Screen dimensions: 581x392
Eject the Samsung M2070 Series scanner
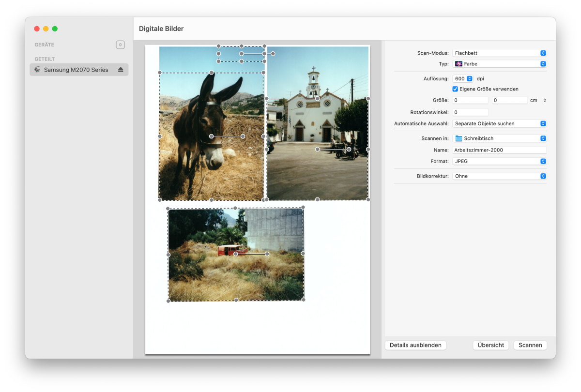coord(121,70)
